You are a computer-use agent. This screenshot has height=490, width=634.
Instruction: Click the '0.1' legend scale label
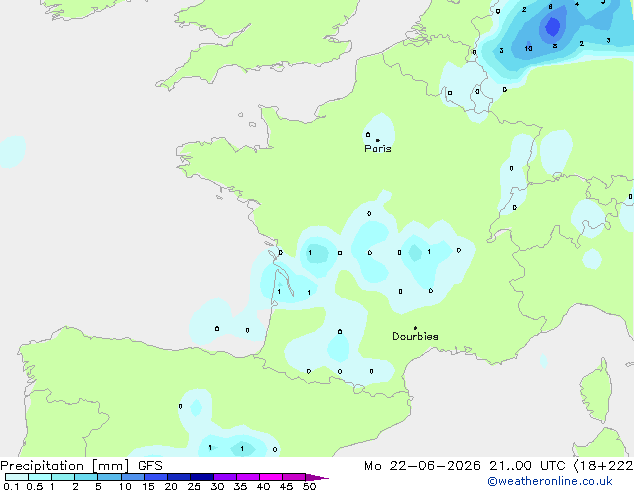[11, 486]
